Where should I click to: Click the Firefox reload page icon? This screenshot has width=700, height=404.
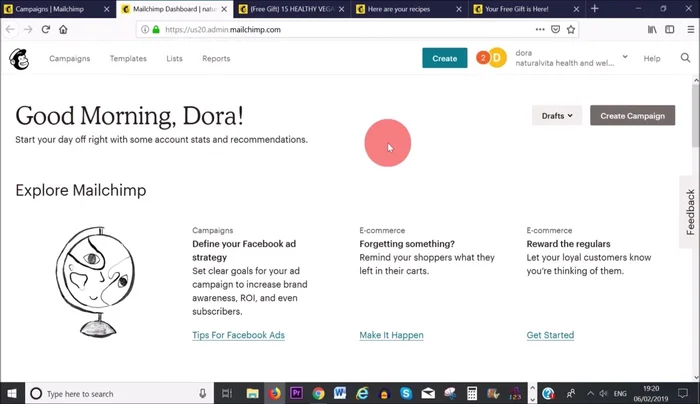click(46, 30)
